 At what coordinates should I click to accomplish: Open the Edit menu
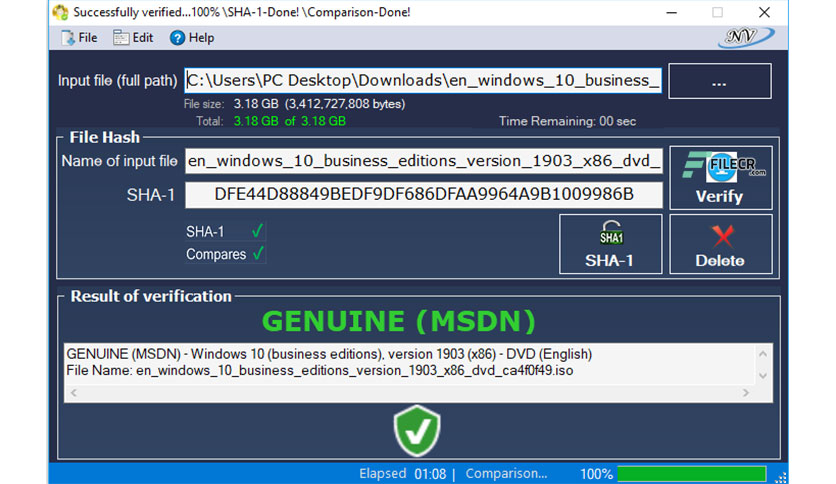[x=133, y=38]
